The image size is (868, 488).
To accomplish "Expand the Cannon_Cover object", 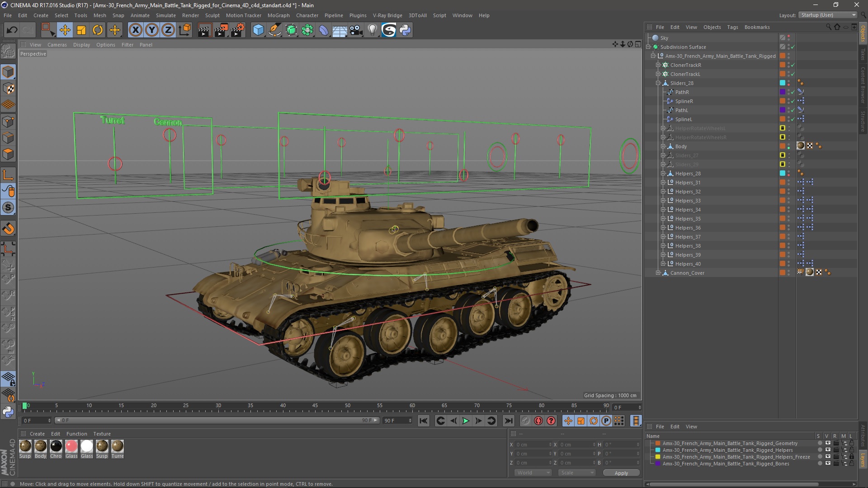I will point(658,273).
